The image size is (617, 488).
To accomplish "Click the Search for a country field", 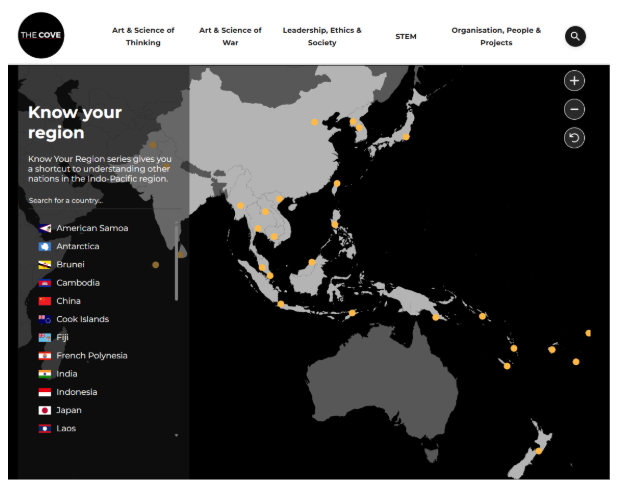I will (x=100, y=201).
